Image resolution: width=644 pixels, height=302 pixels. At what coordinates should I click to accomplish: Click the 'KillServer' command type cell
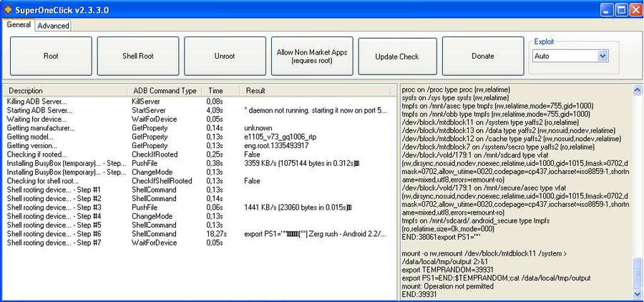pyautogui.click(x=146, y=102)
